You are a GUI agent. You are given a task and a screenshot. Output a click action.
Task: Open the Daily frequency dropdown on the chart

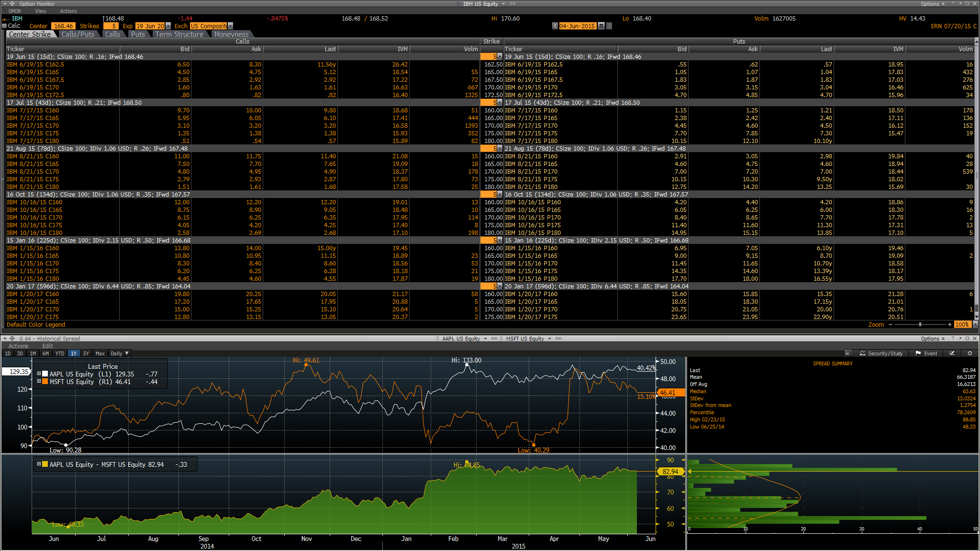coord(120,353)
